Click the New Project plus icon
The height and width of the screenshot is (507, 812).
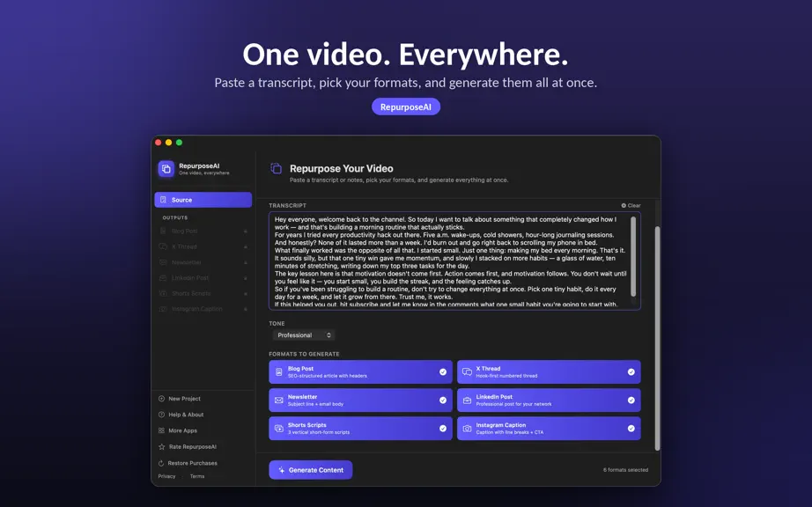coord(161,399)
